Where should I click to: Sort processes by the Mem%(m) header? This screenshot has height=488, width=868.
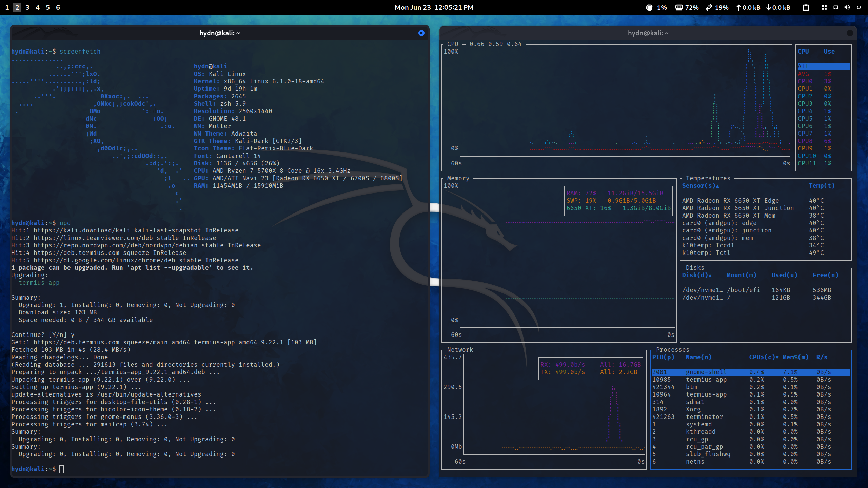(x=796, y=357)
